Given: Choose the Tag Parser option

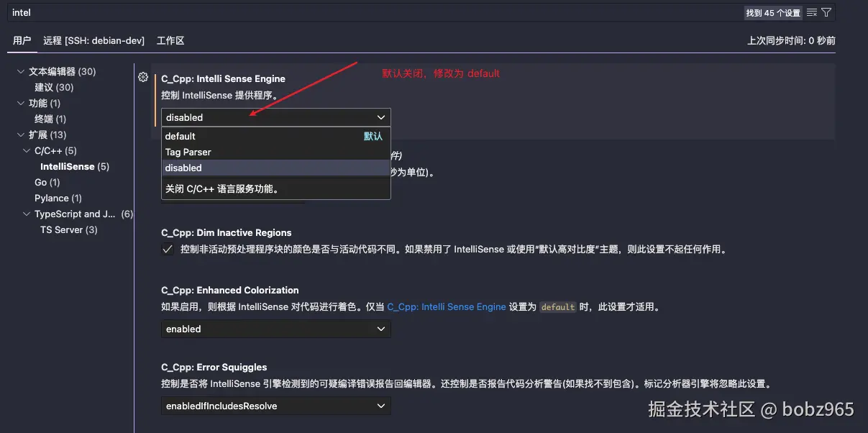Looking at the screenshot, I should (x=276, y=152).
